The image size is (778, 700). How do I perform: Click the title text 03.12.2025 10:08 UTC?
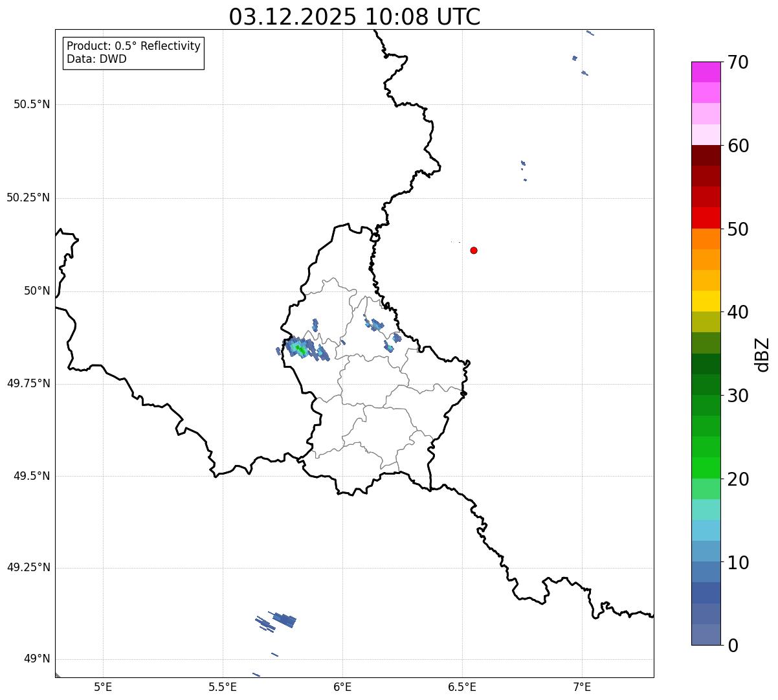coord(355,17)
